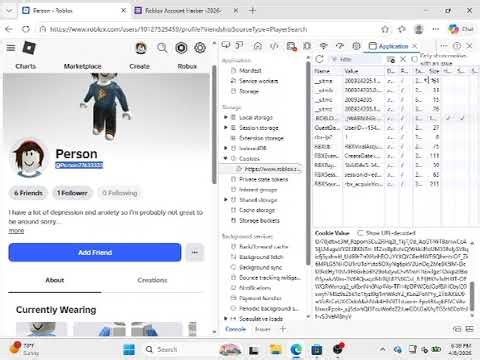Screen dimensions: 480x360
Task: Open the Edge taskbar icon
Action: pos(296,349)
